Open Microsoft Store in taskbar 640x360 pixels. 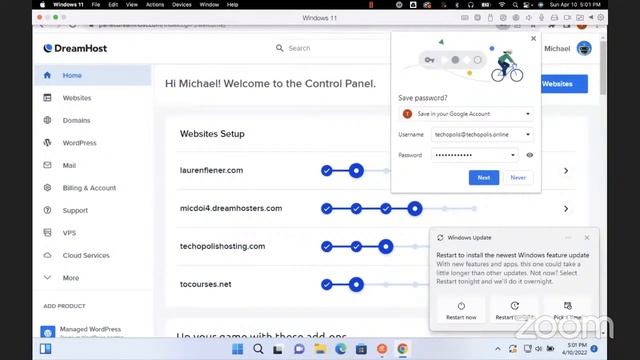click(361, 349)
